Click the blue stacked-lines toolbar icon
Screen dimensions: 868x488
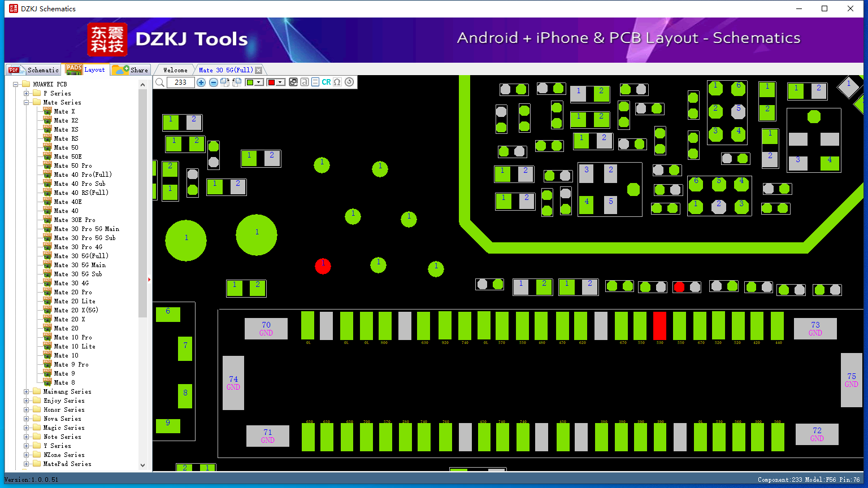coord(315,82)
